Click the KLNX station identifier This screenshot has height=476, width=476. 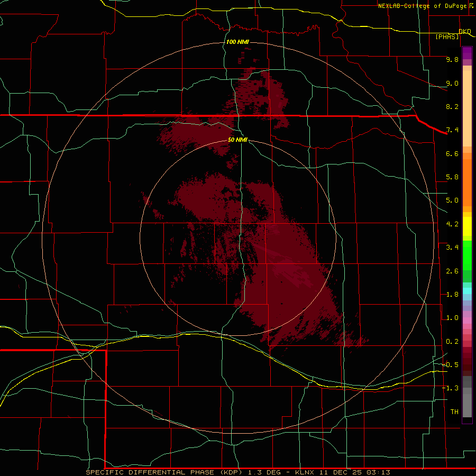click(x=305, y=472)
